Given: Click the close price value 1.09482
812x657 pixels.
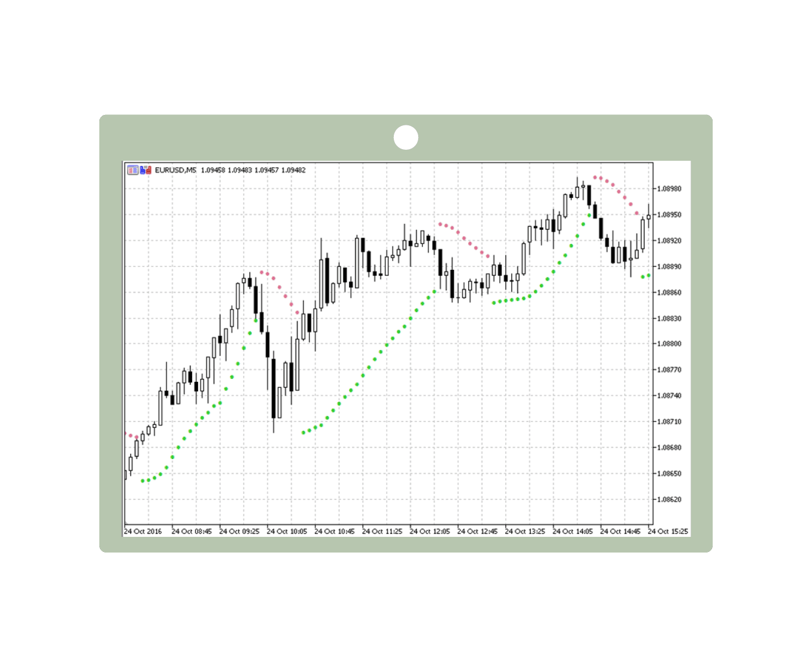Looking at the screenshot, I should tap(293, 170).
